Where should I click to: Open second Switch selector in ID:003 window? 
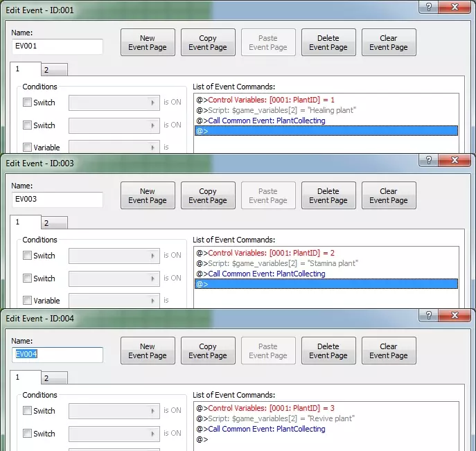(114, 278)
